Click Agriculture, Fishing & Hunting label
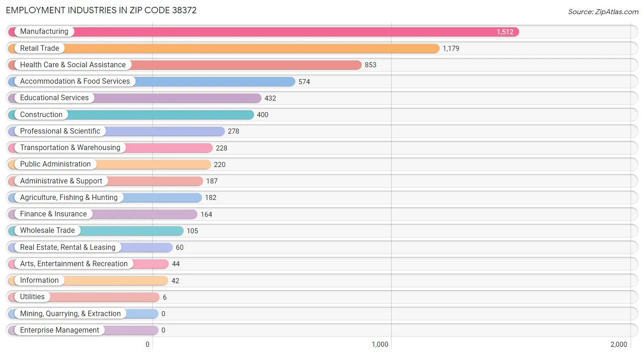The width and height of the screenshot is (644, 355). [x=69, y=198]
